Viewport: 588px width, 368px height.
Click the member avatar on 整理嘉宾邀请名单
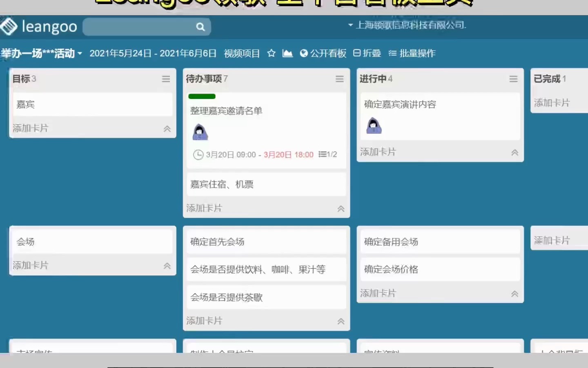point(200,132)
